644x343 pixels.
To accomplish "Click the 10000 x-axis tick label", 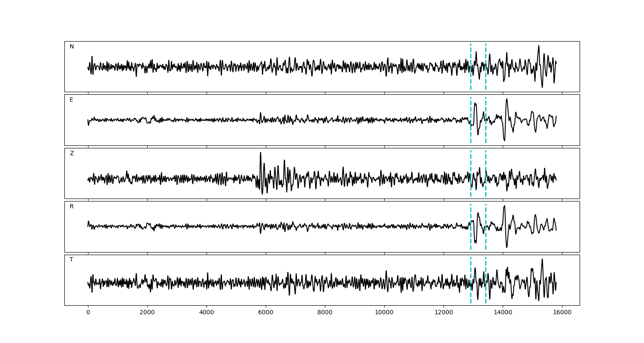I will coord(384,313).
